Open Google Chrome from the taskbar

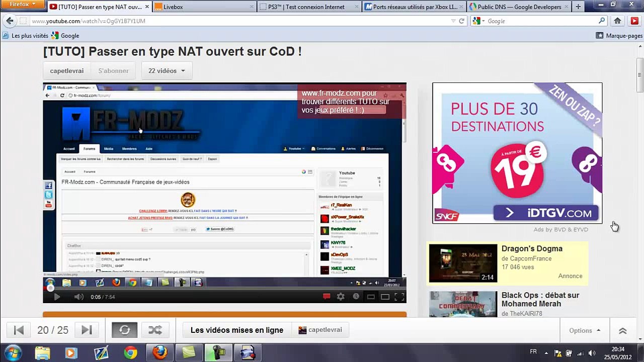pos(131,352)
